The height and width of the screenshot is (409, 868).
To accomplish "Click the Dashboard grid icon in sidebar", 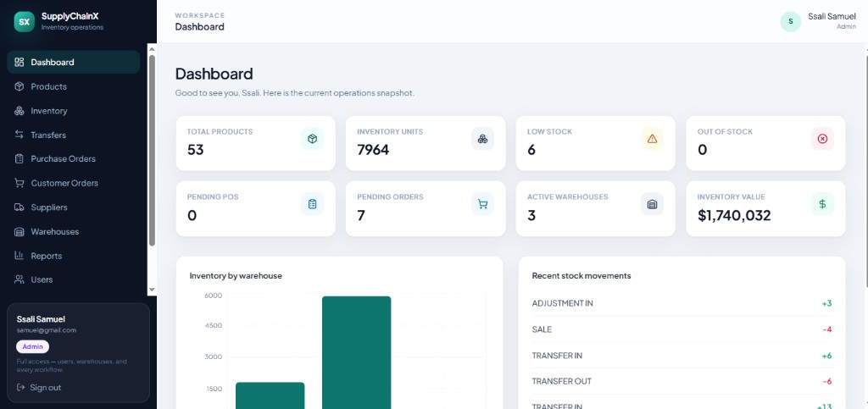I will 19,62.
